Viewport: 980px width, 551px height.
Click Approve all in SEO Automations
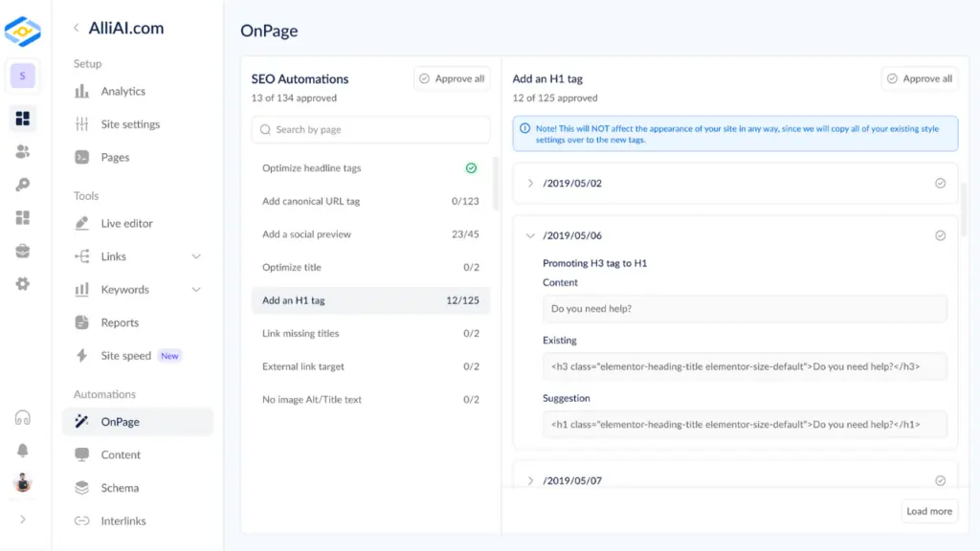click(x=452, y=78)
